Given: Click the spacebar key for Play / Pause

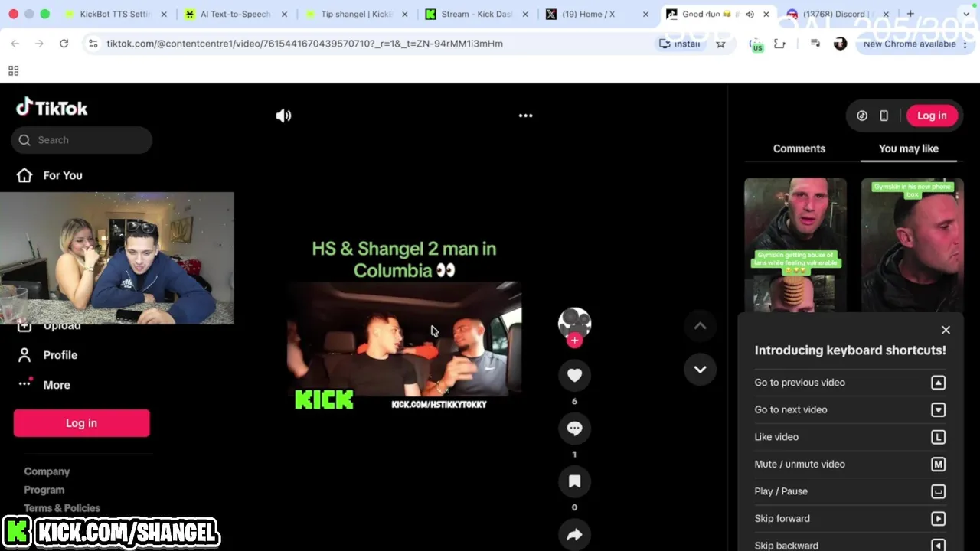Looking at the screenshot, I should coord(938,491).
